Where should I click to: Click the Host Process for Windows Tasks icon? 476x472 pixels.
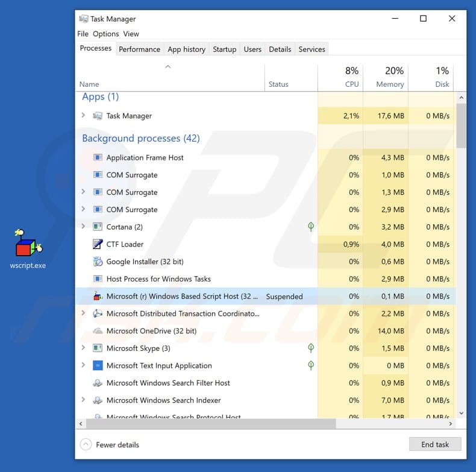pos(98,278)
